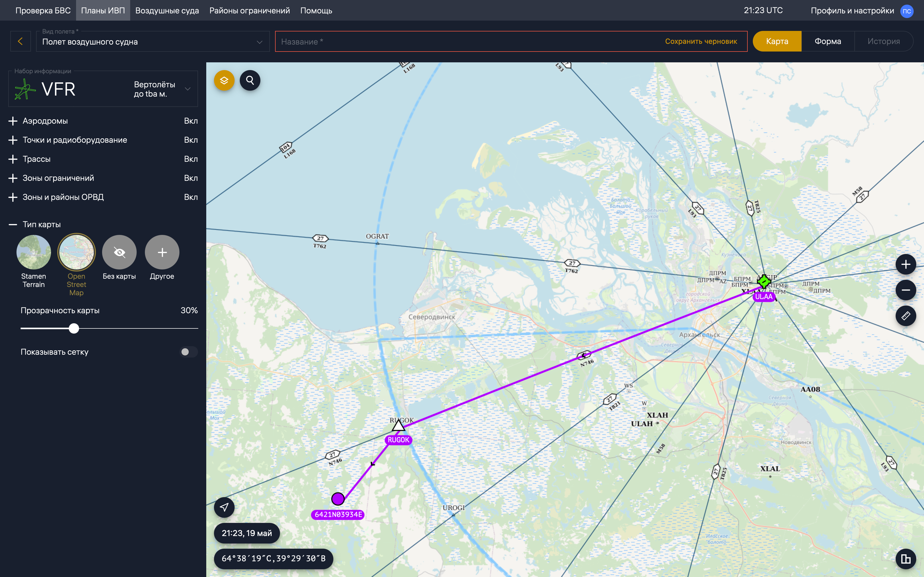Go back using the left chevron button

coord(20,41)
